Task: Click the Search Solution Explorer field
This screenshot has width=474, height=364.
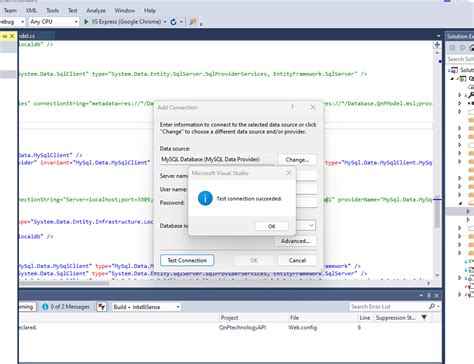Action: [460, 59]
